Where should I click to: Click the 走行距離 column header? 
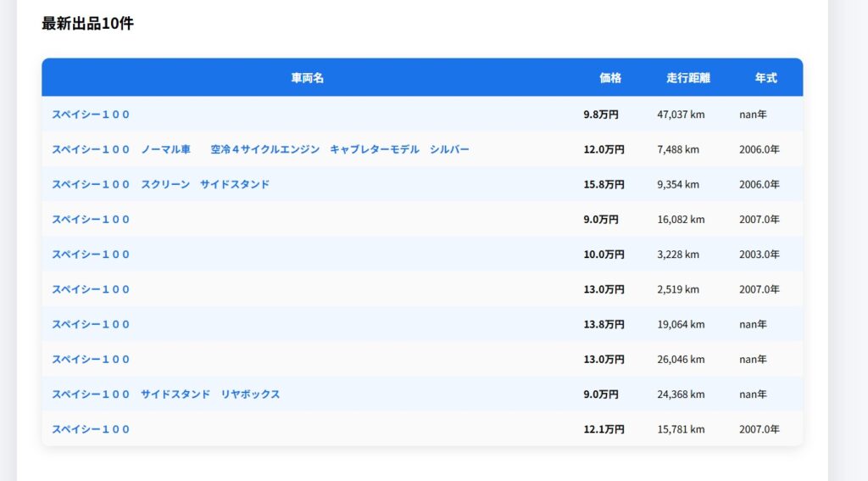(687, 78)
